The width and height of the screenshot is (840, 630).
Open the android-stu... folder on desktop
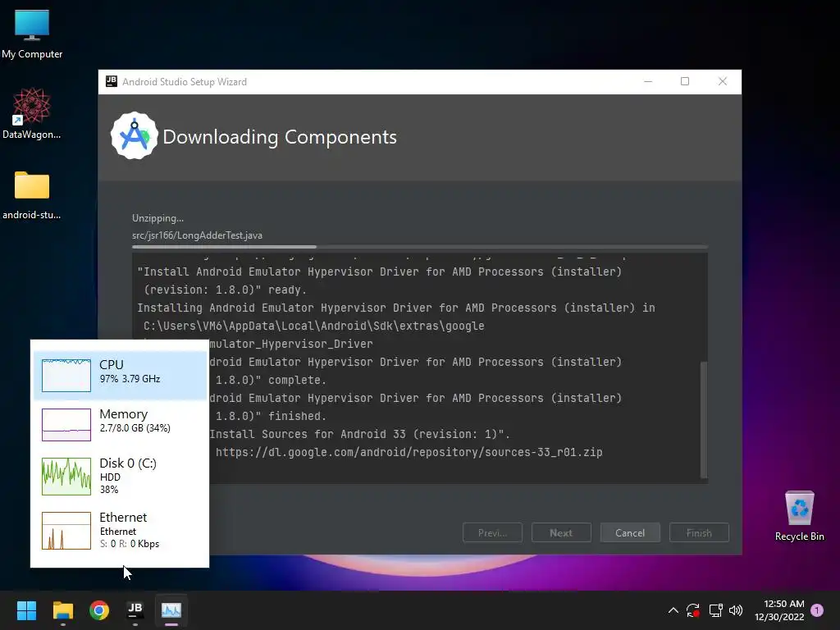[x=32, y=195]
